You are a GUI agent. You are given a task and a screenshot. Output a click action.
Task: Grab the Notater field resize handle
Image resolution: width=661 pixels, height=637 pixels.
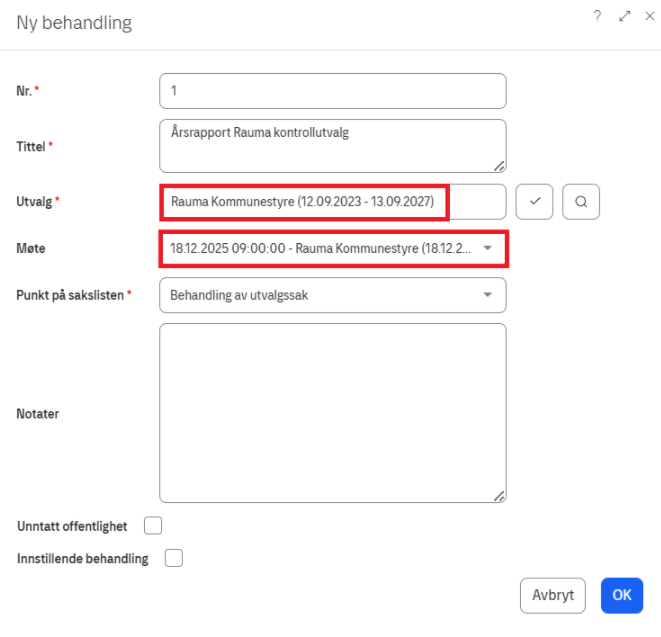click(499, 495)
